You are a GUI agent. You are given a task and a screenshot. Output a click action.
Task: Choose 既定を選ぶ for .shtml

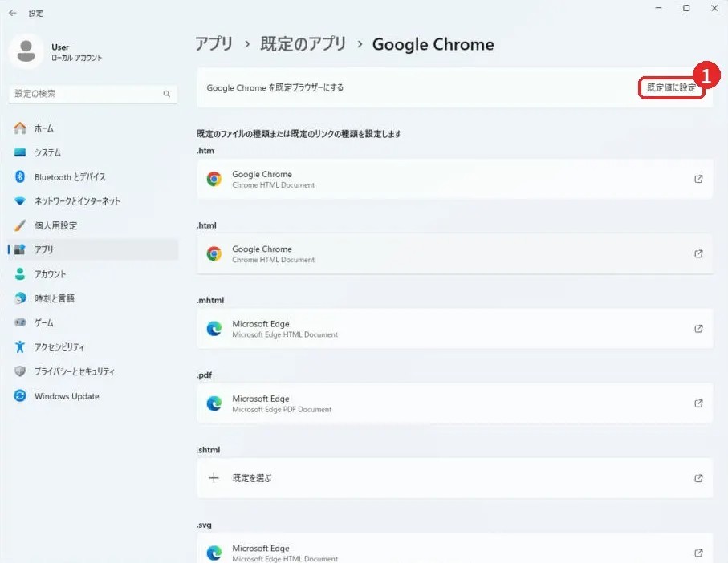click(x=252, y=478)
